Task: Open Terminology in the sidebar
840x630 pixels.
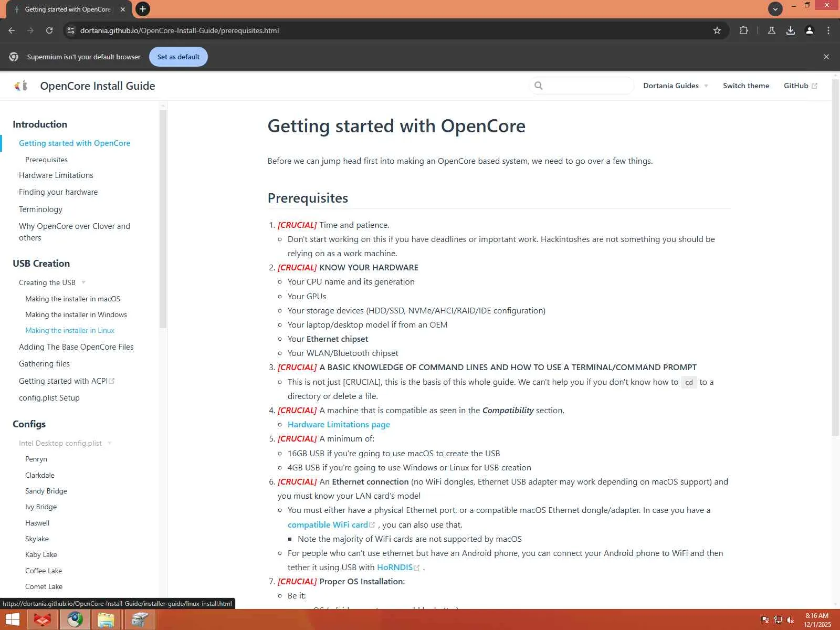Action: [x=40, y=209]
